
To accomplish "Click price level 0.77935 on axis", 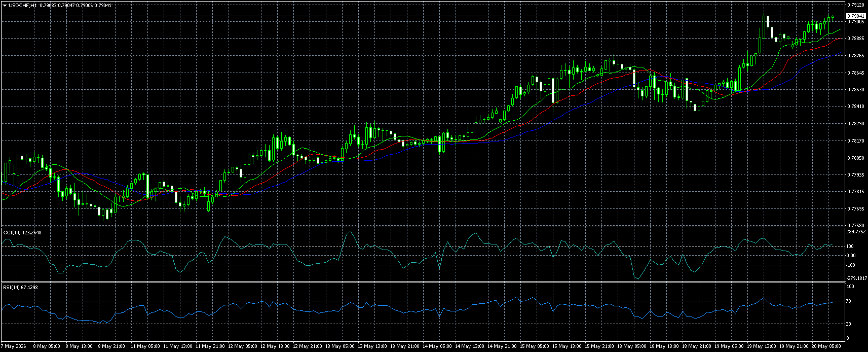I will pyautogui.click(x=855, y=175).
